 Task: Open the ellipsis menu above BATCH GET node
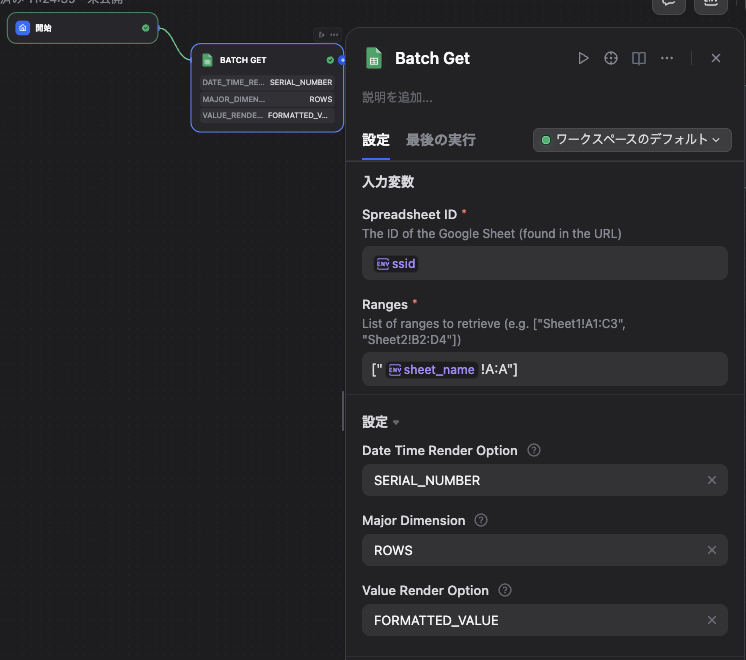[334, 35]
